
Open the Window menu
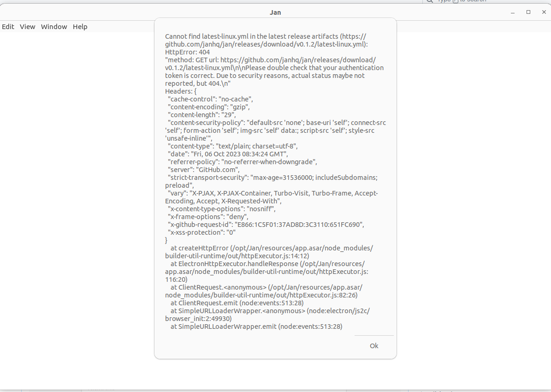(53, 27)
